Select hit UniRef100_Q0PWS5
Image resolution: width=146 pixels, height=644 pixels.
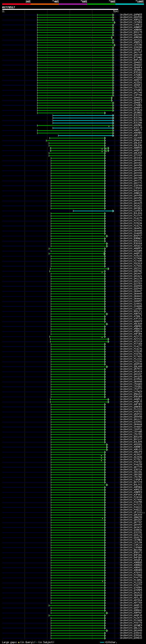click(131, 15)
